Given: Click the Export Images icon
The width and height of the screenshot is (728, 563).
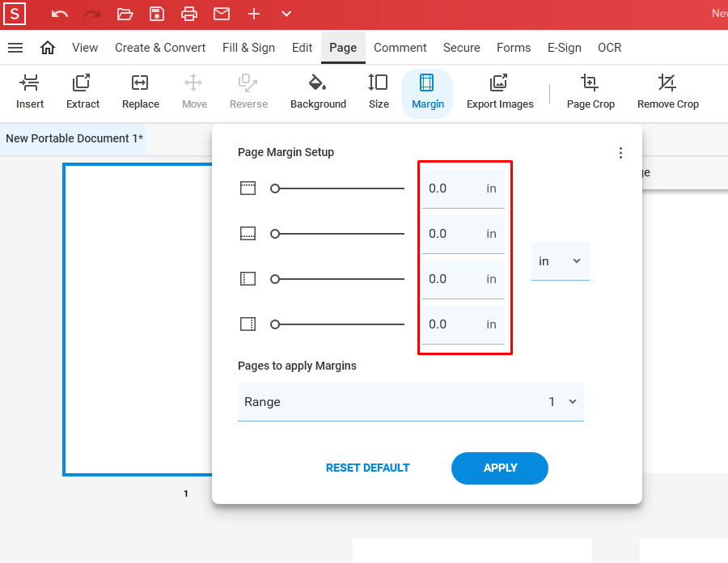Looking at the screenshot, I should (499, 83).
